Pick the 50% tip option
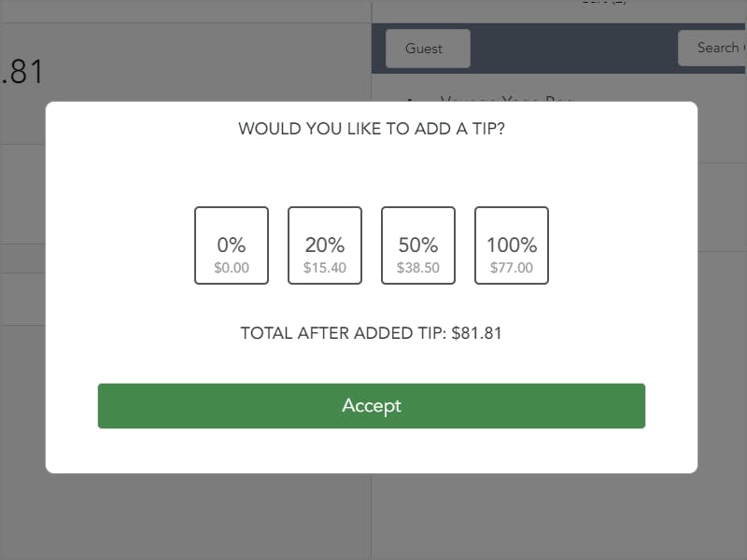Image resolution: width=747 pixels, height=560 pixels. tap(417, 245)
